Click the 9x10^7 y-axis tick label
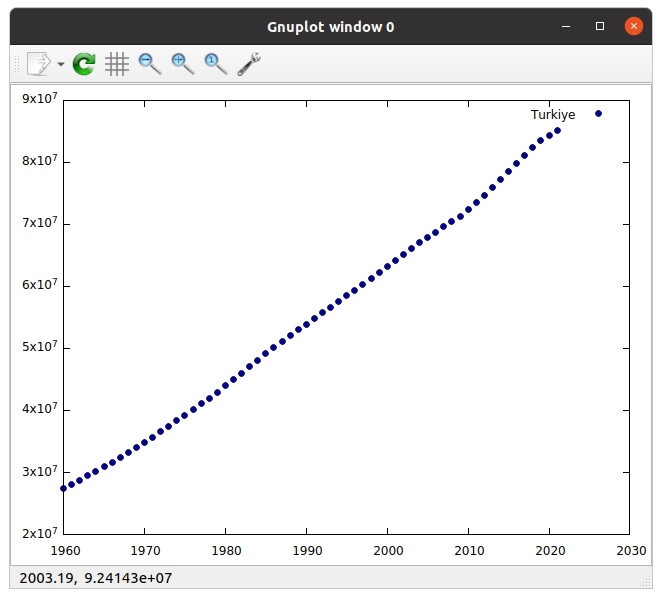This screenshot has height=598, width=662. [40, 99]
